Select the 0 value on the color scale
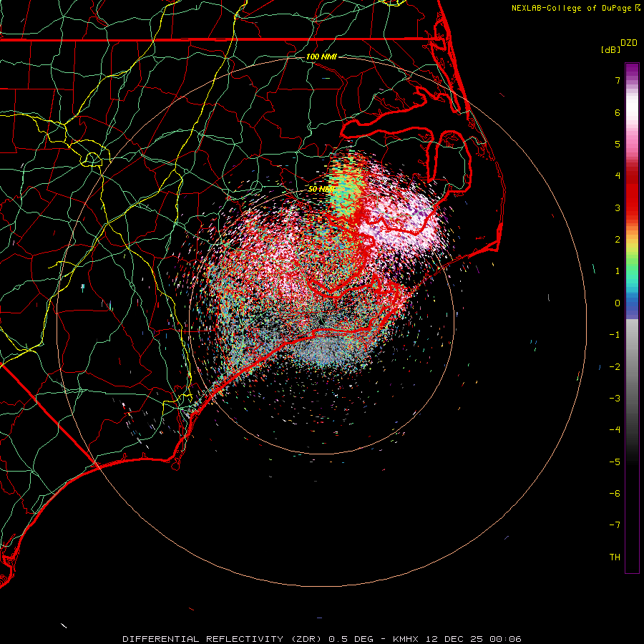The height and width of the screenshot is (644, 644). pyautogui.click(x=618, y=303)
